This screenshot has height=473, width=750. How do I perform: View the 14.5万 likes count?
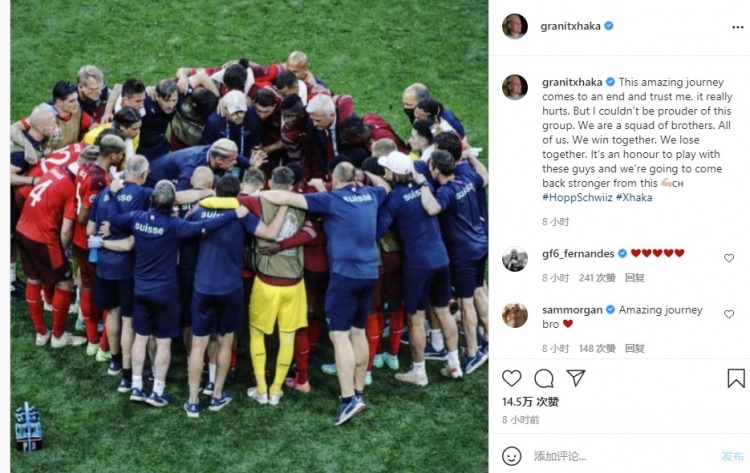(x=530, y=402)
